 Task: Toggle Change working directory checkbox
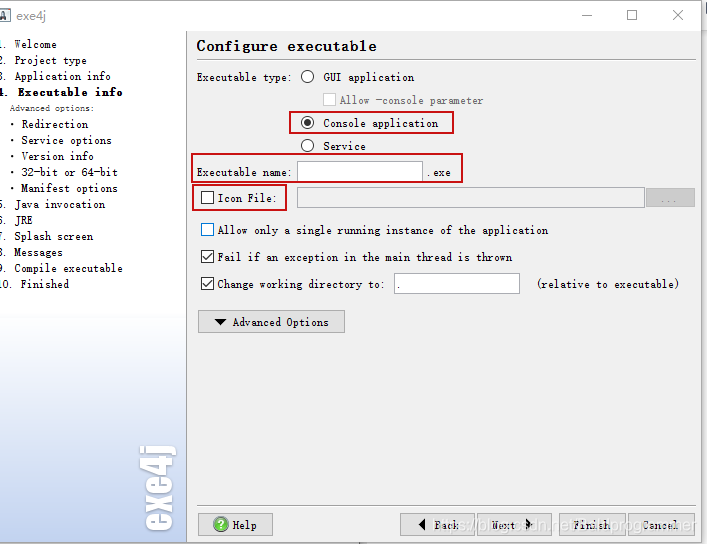point(207,284)
